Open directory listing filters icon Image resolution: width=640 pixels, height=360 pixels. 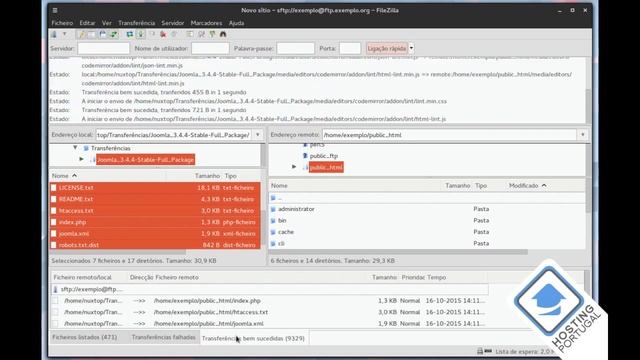tap(190, 35)
